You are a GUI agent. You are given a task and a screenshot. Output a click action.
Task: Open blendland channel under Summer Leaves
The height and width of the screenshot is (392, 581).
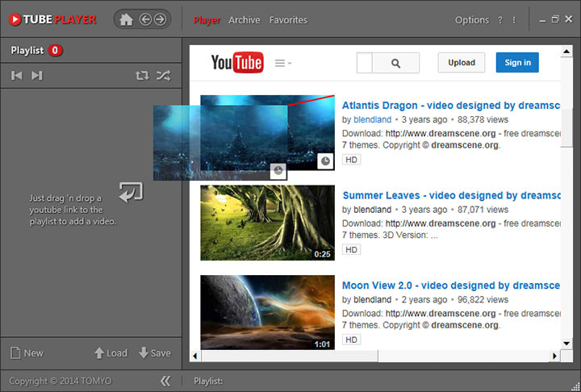coord(372,210)
